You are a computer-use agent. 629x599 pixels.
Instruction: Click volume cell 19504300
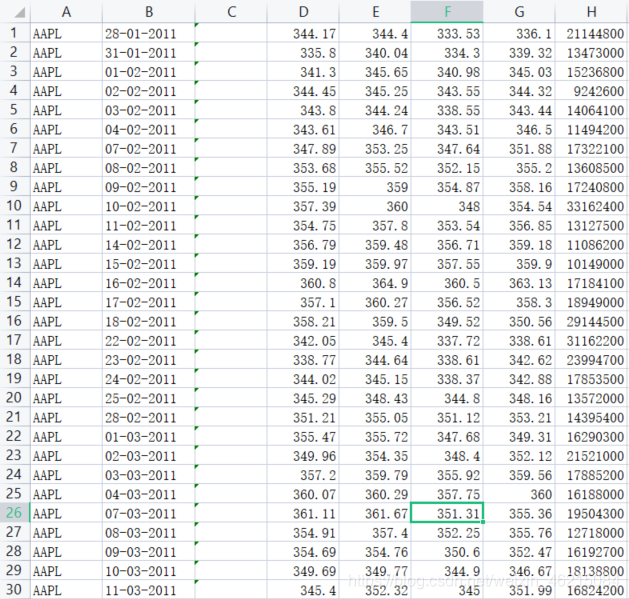click(x=592, y=512)
